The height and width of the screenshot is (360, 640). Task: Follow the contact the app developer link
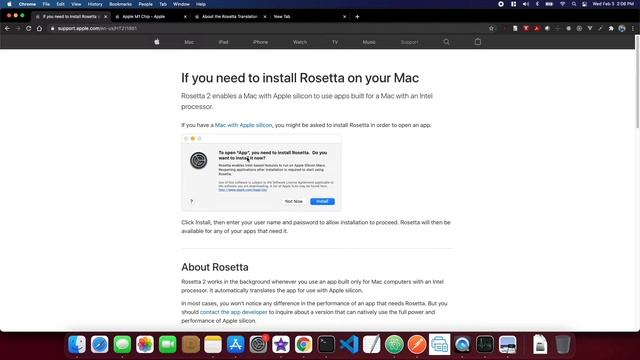233,312
